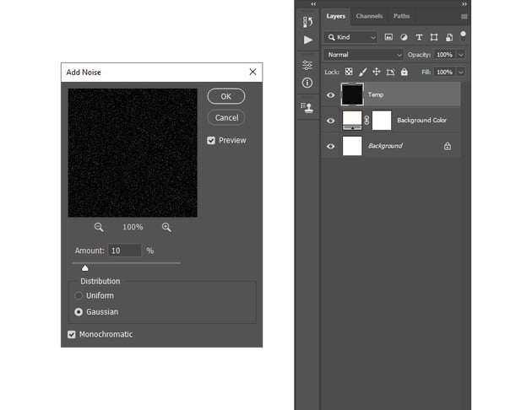This screenshot has width=532, height=410.
Task: Select Gaussian distribution
Action: pos(79,312)
